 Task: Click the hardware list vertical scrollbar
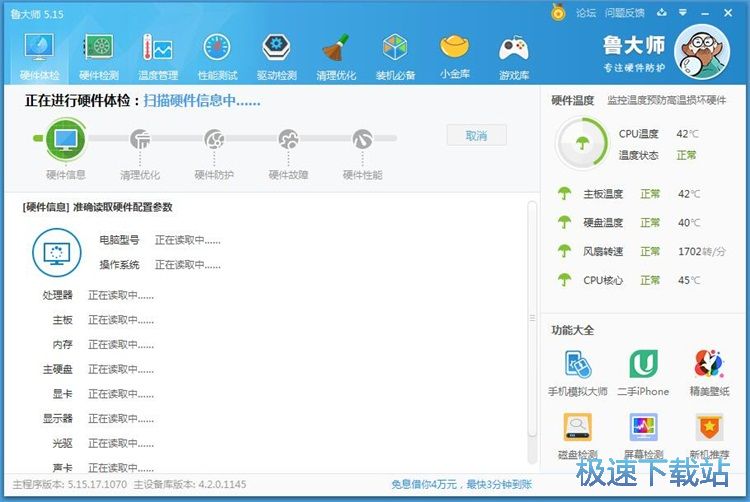tap(532, 318)
